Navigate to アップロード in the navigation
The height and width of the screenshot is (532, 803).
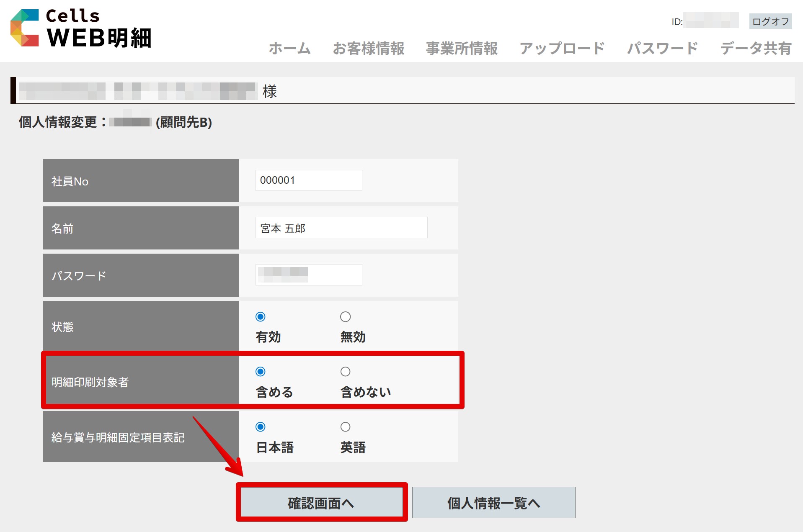(562, 49)
